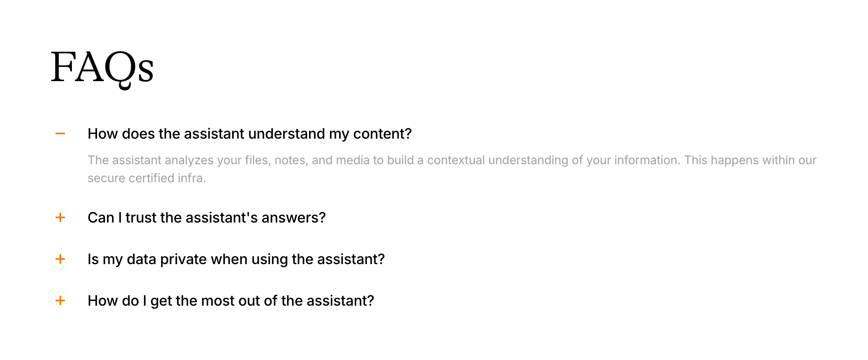Toggle the FAQ entry about trusting the assistant's answers
This screenshot has height=360, width=868.
click(x=207, y=218)
